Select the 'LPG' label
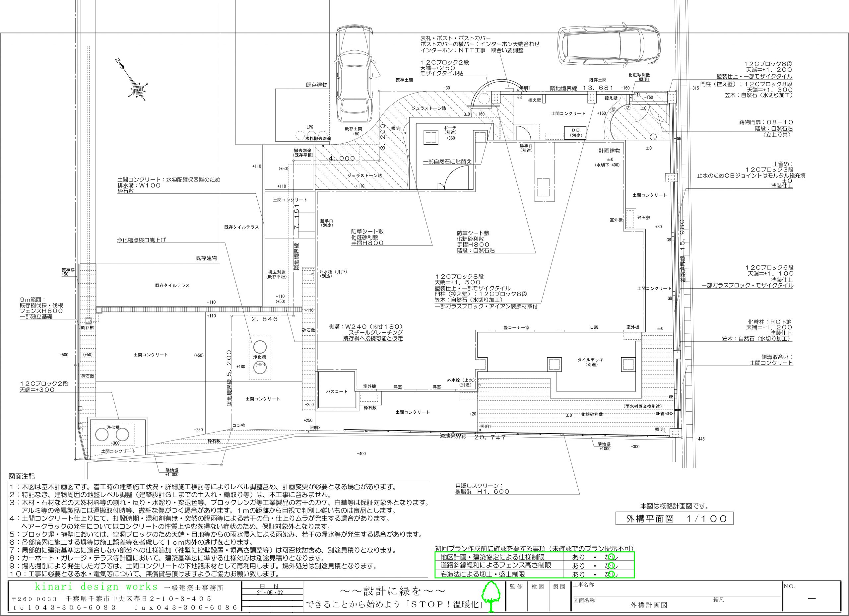The height and width of the screenshot is (616, 849). (309, 127)
